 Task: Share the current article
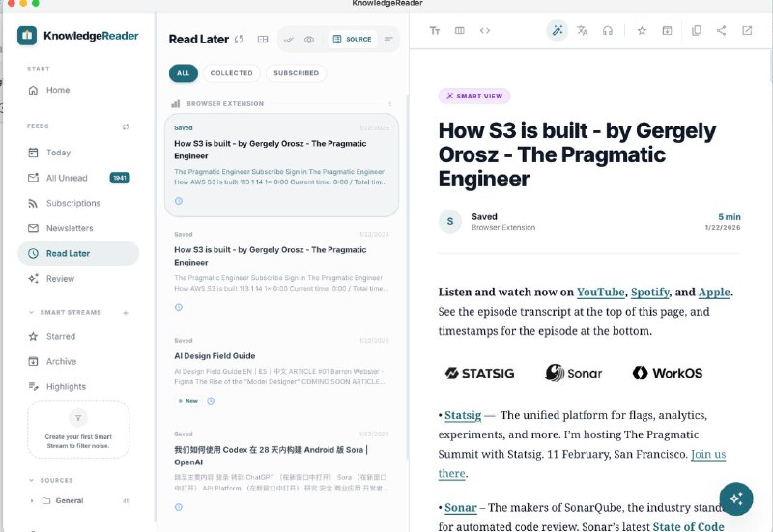pos(721,31)
